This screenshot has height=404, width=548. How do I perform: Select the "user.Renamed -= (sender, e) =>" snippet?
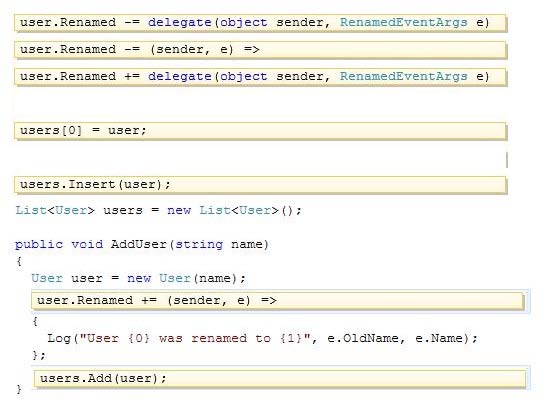click(260, 50)
